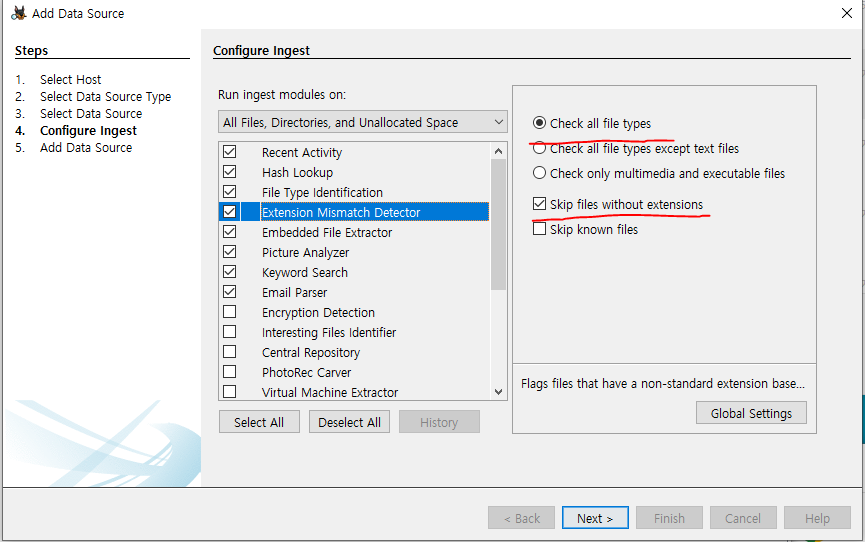Click step 4 Configure Ingest text
Image resolution: width=865 pixels, height=542 pixels.
click(88, 130)
